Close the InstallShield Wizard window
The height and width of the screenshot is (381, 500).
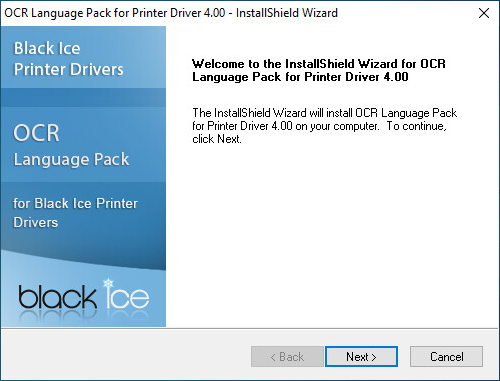[x=484, y=13]
